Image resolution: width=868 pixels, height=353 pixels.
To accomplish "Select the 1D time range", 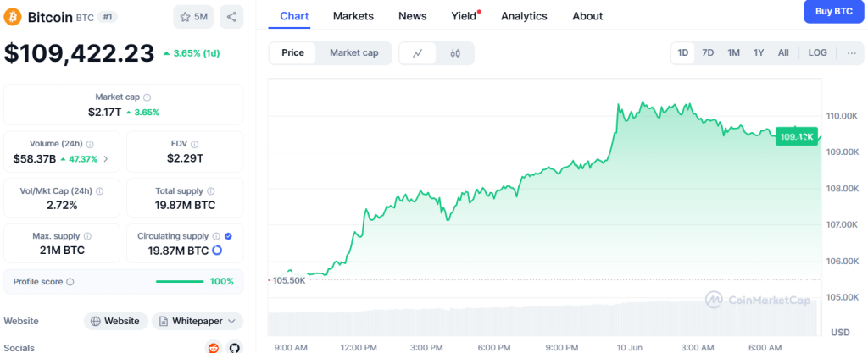I will 683,53.
